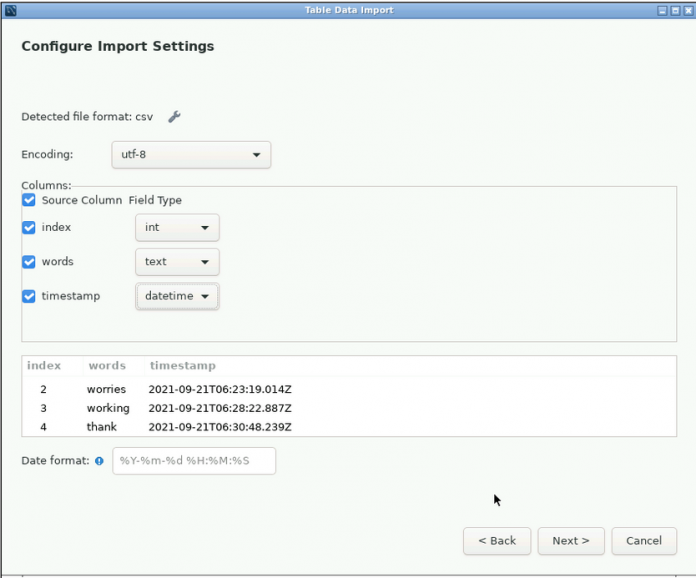Change the datetime field type dropdown
Screen dimensions: 696x578
pyautogui.click(x=177, y=296)
